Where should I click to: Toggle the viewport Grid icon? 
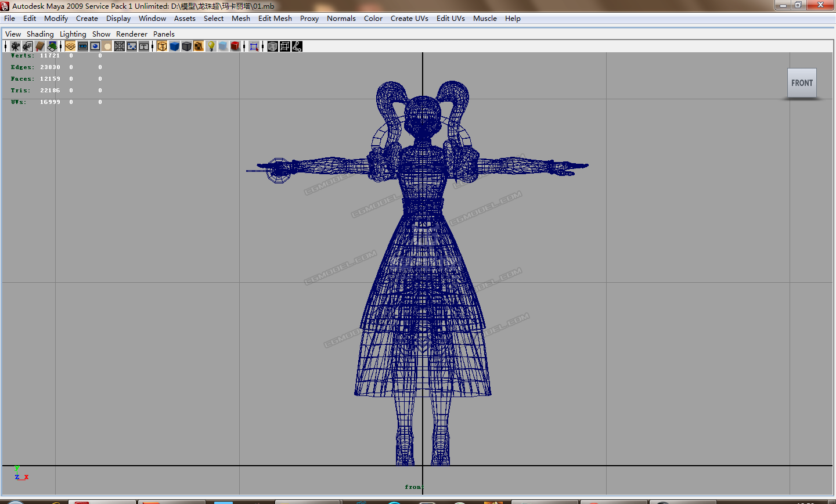point(70,46)
